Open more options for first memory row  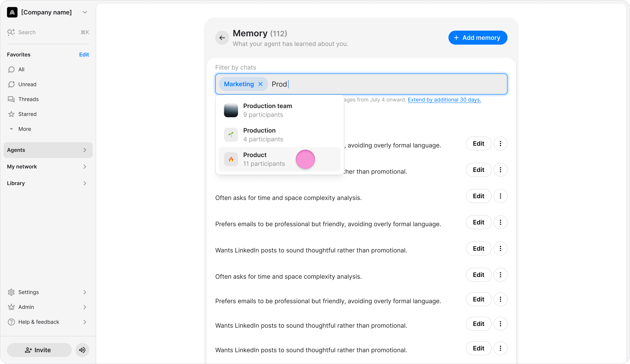point(500,143)
